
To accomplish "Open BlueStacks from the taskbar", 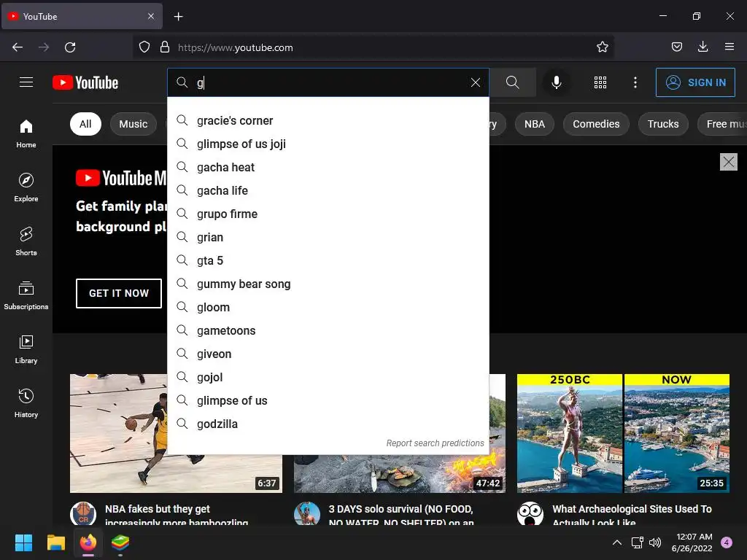I will [120, 542].
